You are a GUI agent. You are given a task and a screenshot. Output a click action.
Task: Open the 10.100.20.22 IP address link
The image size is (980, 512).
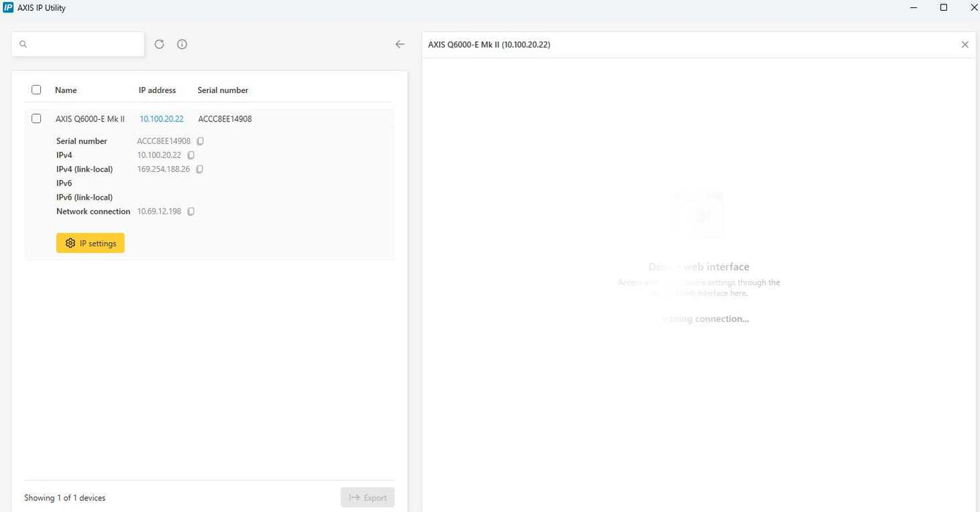pyautogui.click(x=162, y=118)
